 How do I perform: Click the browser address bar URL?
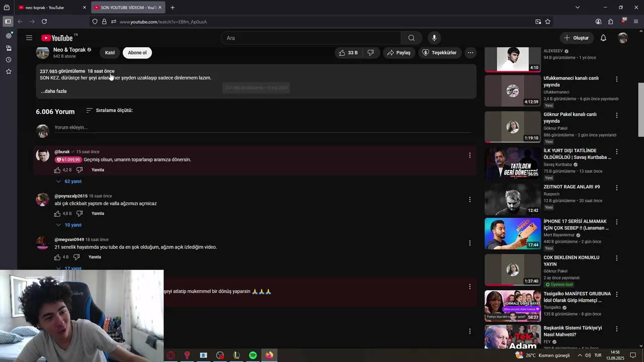pyautogui.click(x=163, y=22)
